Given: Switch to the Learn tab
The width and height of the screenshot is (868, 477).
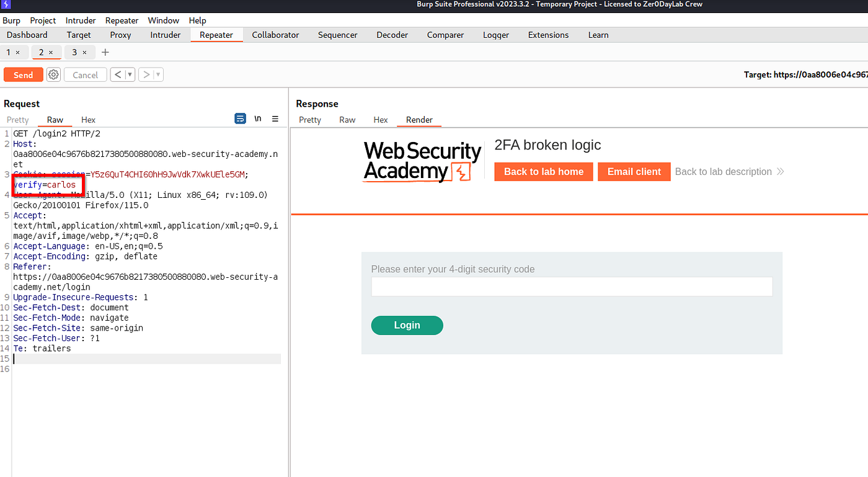Looking at the screenshot, I should 598,35.
